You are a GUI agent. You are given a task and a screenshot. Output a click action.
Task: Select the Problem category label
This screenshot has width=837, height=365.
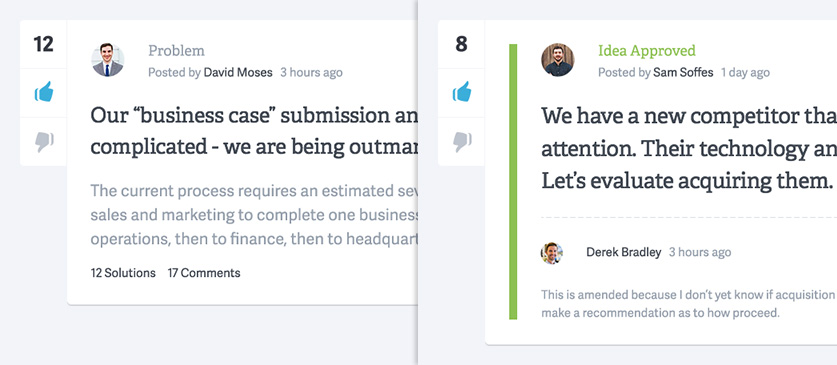176,51
